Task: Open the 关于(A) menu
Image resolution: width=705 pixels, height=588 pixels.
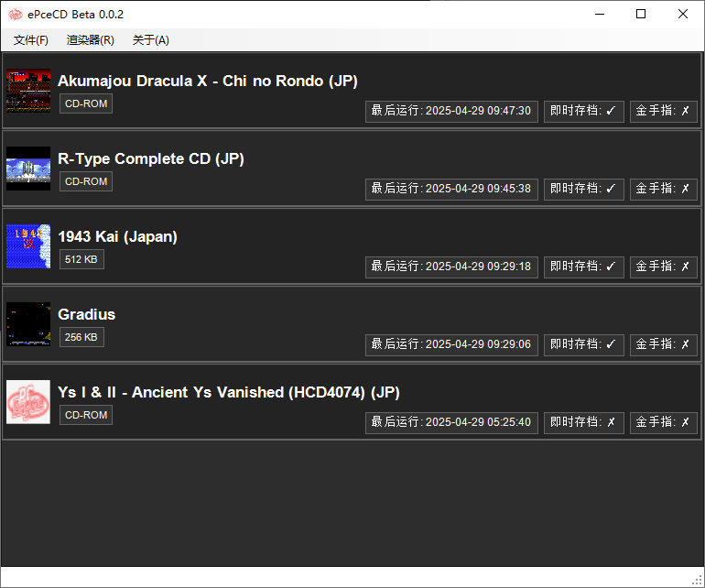Action: pyautogui.click(x=151, y=40)
